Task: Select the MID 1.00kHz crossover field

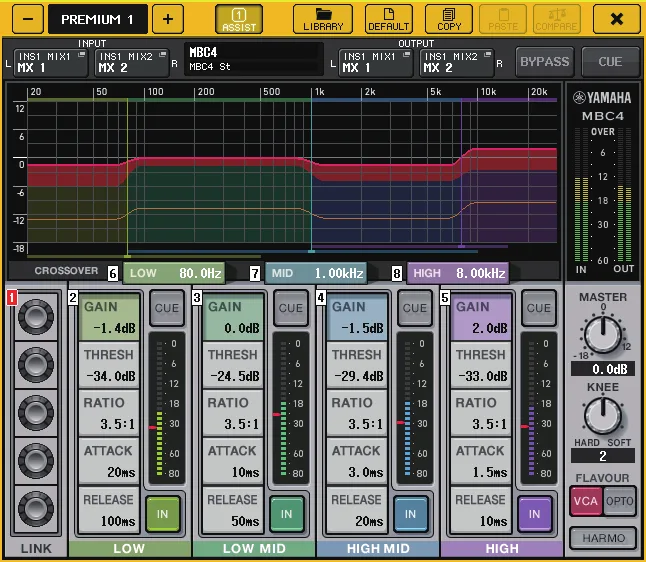Action: pos(316,273)
